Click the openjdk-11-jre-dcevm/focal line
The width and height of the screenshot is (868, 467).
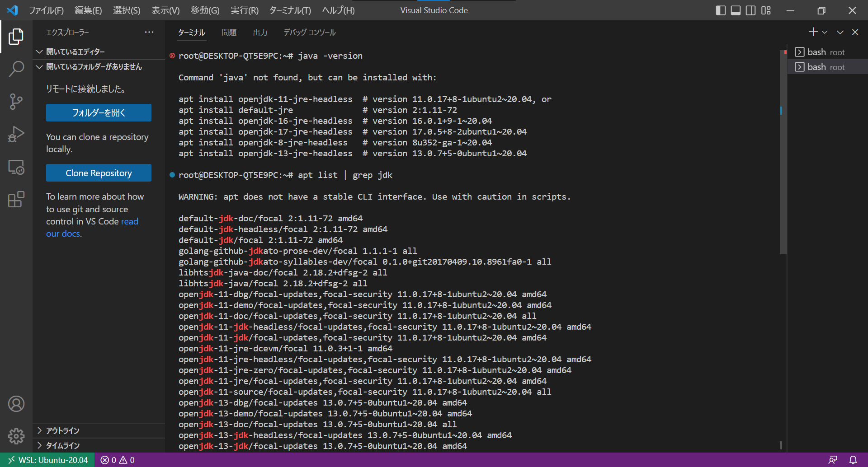click(x=285, y=348)
